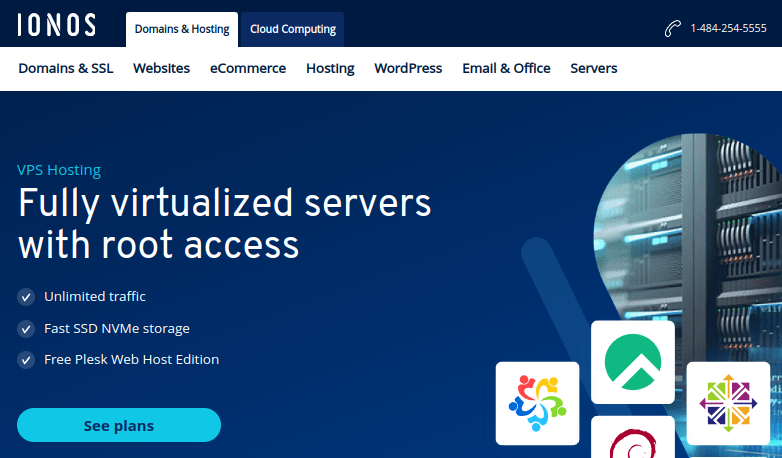The image size is (782, 458).
Task: Click the IONOS logo
Action: (56, 24)
